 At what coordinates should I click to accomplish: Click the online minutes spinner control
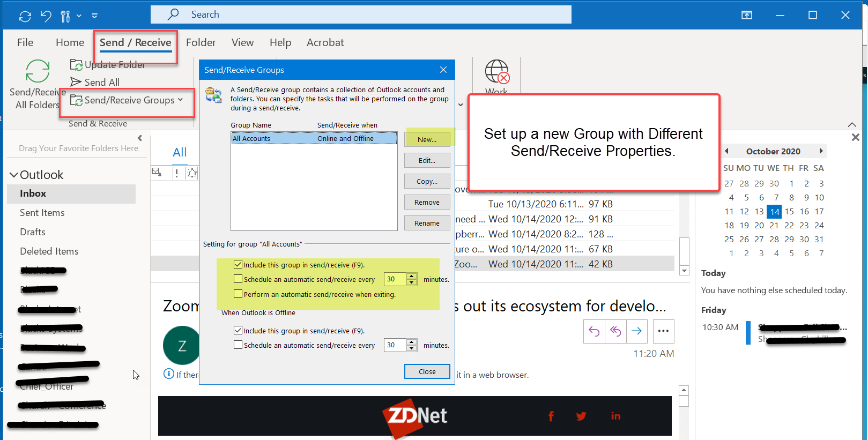coord(412,279)
